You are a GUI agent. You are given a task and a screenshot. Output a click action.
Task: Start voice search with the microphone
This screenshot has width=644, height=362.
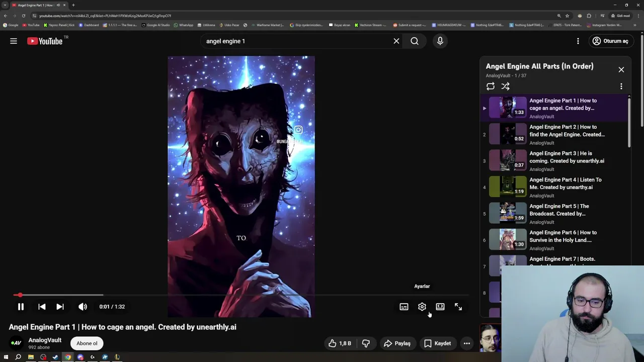click(x=440, y=41)
